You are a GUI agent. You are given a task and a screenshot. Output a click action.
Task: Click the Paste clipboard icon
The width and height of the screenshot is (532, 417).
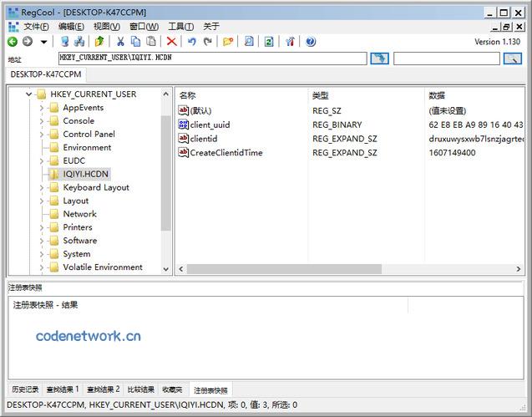tap(151, 42)
